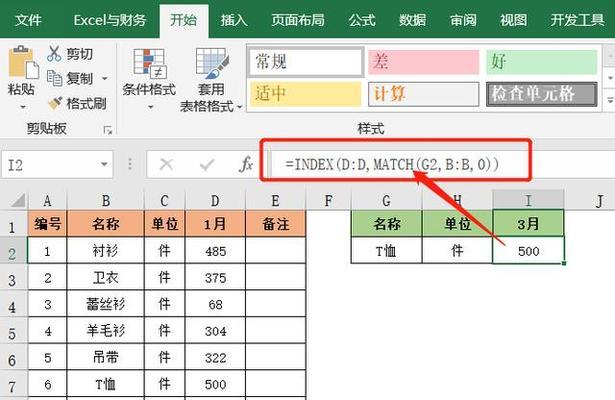Select column D header
The height and width of the screenshot is (400, 615).
point(215,201)
